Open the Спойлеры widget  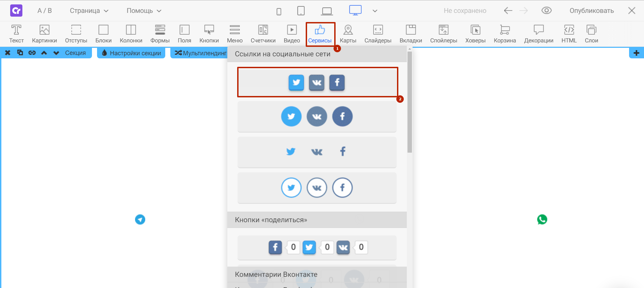(443, 34)
